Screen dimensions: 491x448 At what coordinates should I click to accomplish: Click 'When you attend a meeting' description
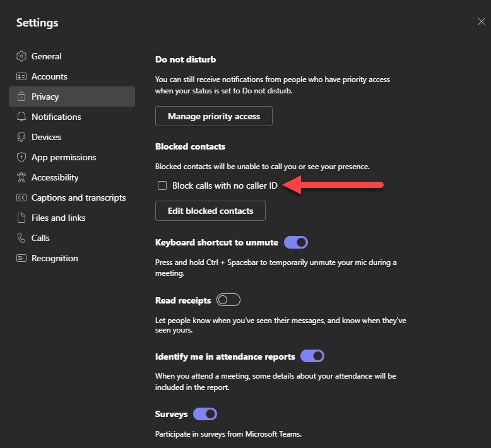(276, 382)
